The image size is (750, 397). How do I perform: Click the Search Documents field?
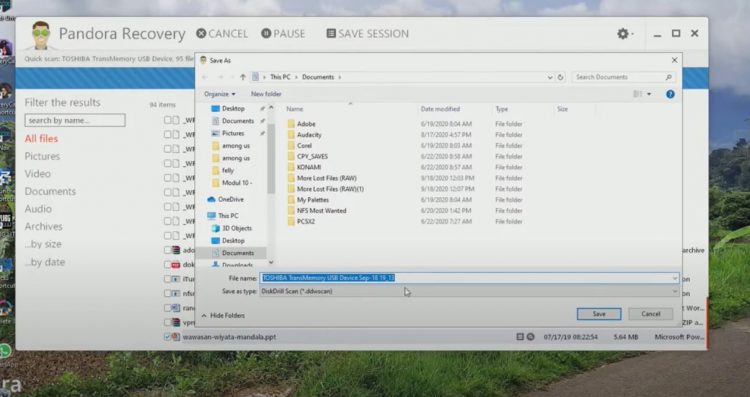[623, 77]
